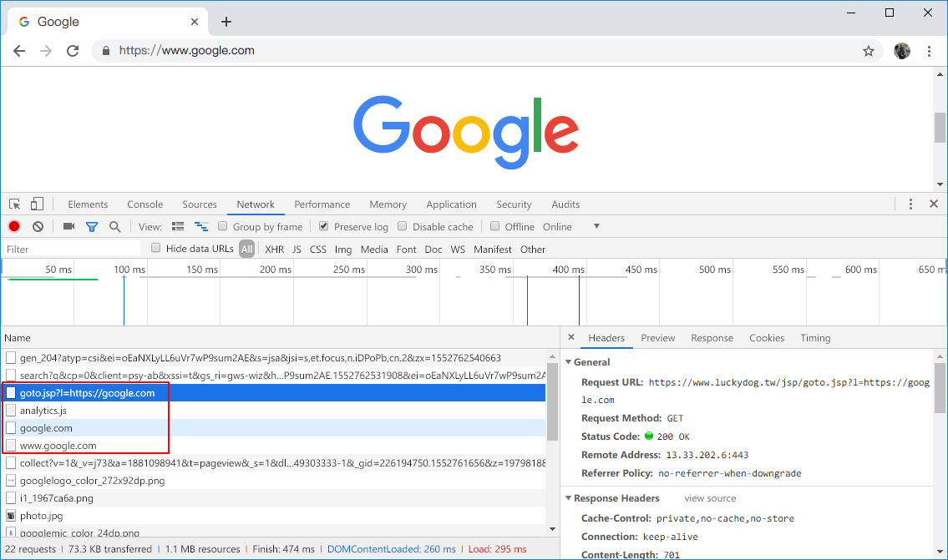Screen dimensions: 948x560
Task: Open the Chrome profile avatar
Action: (901, 51)
